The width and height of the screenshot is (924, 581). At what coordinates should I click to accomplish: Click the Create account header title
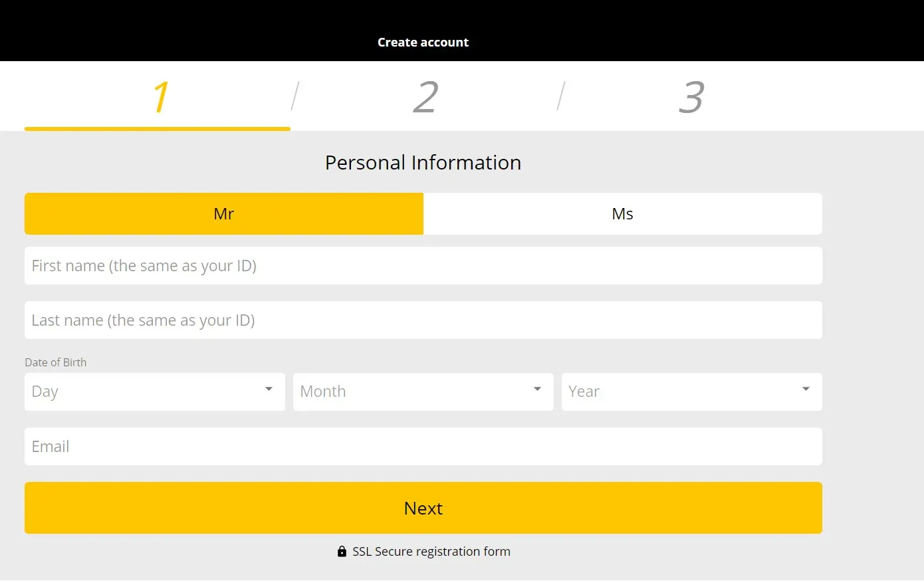click(x=423, y=43)
